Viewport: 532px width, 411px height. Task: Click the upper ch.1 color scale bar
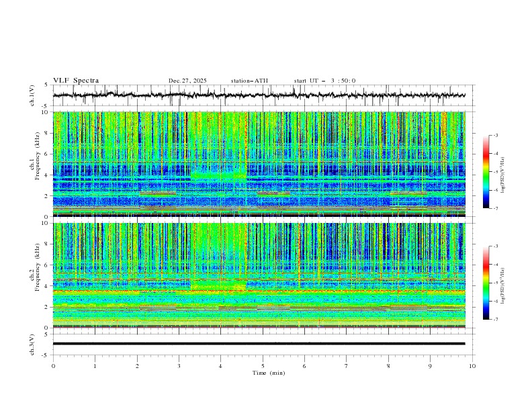coord(486,172)
